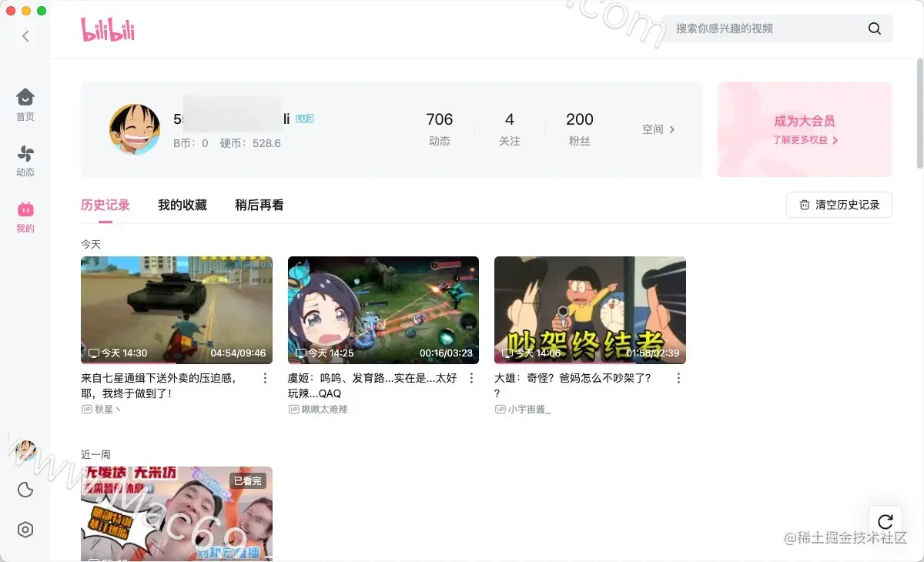Click uploader name 小宇宙酱_

[530, 410]
